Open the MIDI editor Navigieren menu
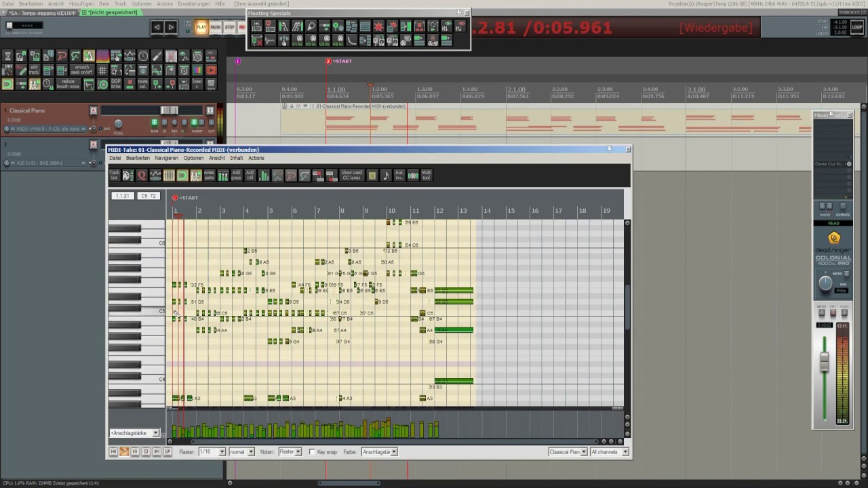This screenshot has width=868, height=488. click(166, 158)
